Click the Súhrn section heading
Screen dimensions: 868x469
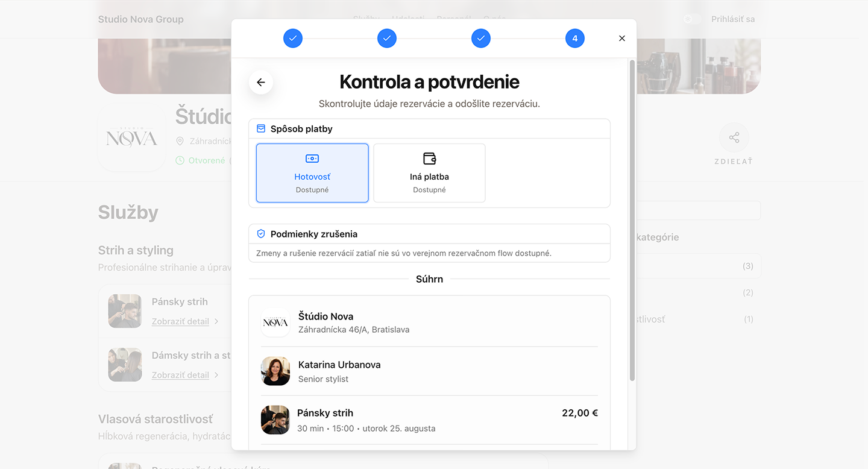coord(429,279)
